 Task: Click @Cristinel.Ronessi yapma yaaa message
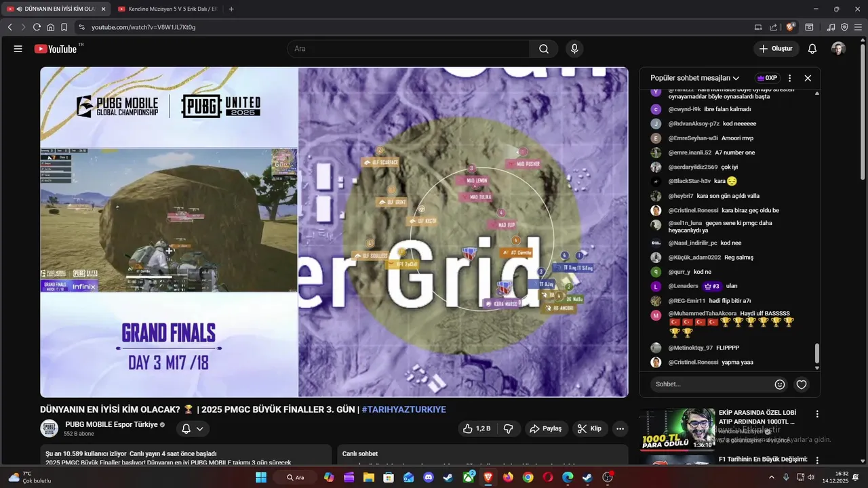(711, 362)
